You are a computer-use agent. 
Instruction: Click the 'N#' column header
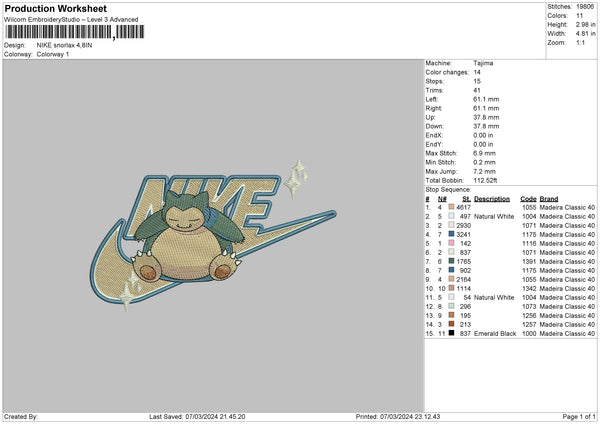click(442, 199)
